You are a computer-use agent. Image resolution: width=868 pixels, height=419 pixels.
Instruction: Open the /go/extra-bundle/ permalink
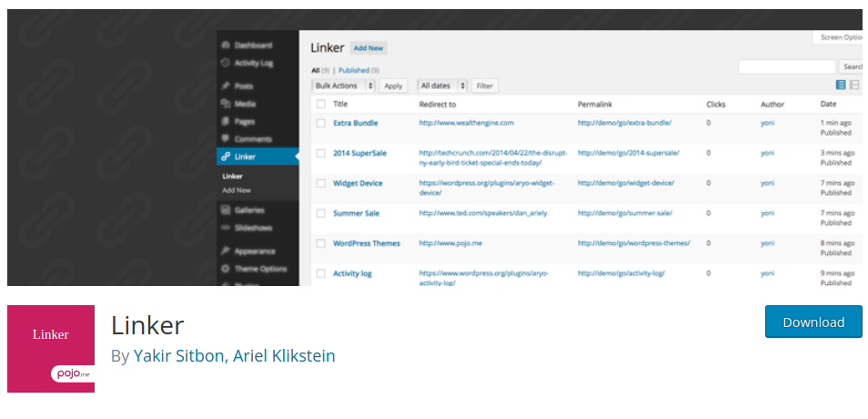[x=624, y=123]
